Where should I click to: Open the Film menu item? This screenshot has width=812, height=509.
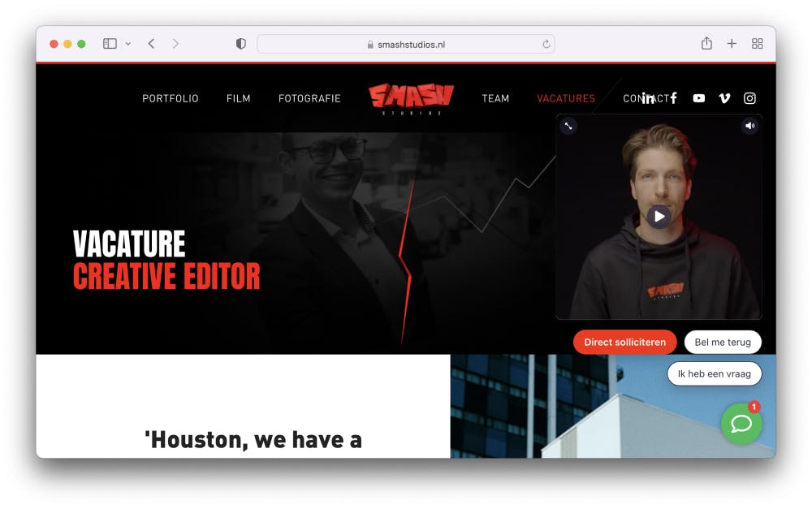[x=238, y=98]
